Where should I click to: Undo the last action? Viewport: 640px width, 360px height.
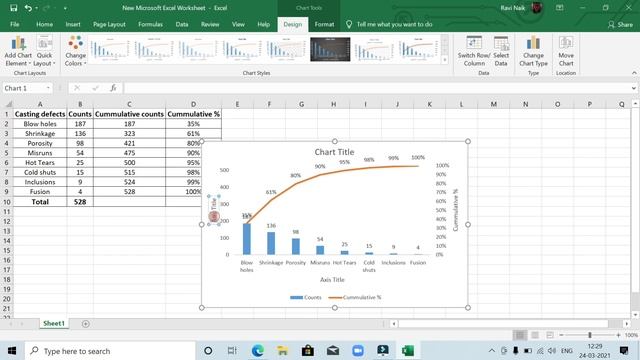(28, 8)
